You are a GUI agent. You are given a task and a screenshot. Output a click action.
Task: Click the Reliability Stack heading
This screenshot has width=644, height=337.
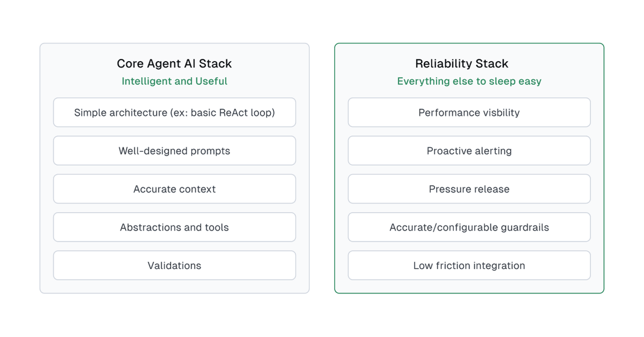click(x=461, y=63)
